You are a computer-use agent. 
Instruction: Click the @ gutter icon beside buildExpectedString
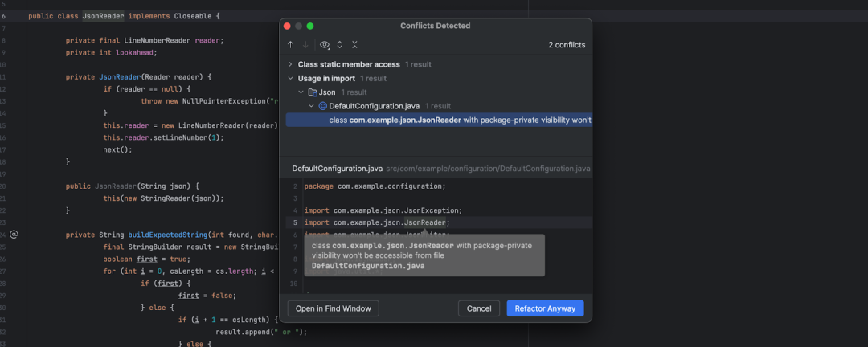coord(14,235)
